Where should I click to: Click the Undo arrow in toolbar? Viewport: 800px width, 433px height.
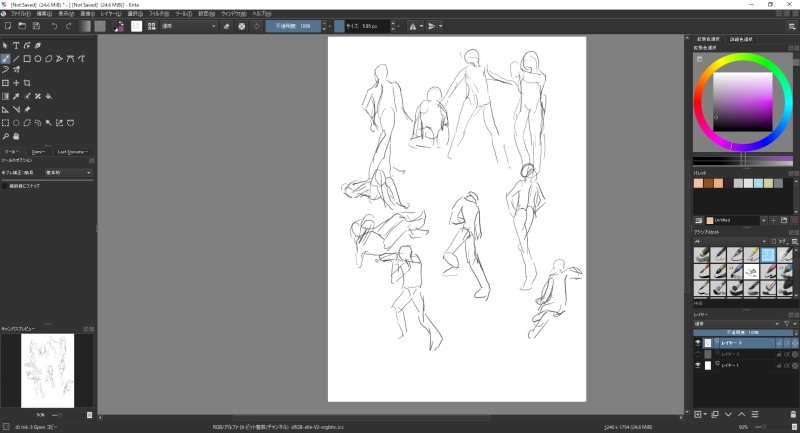click(x=54, y=26)
